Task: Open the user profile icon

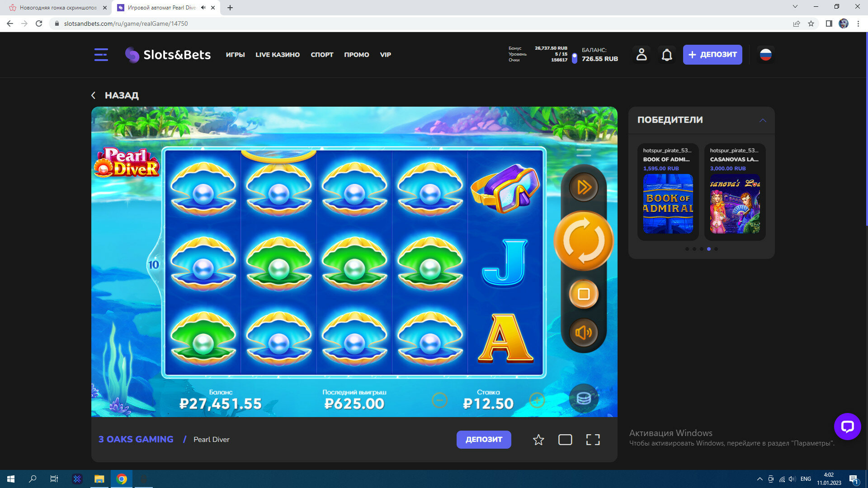Action: click(x=641, y=55)
